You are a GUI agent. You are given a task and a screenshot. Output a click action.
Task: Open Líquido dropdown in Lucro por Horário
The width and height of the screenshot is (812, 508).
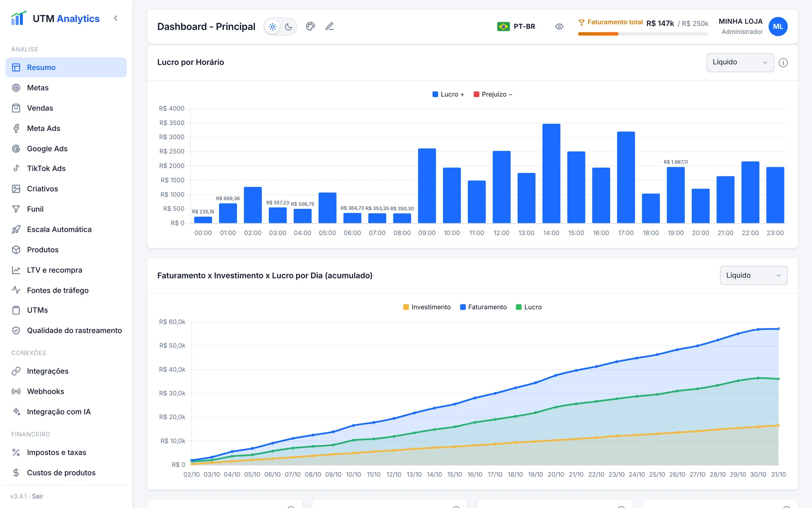click(x=740, y=63)
